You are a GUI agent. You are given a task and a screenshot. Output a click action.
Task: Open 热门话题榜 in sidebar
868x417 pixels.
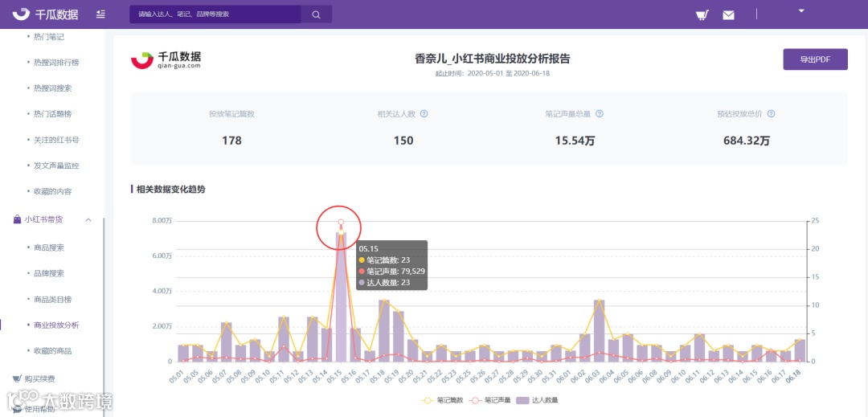click(52, 114)
